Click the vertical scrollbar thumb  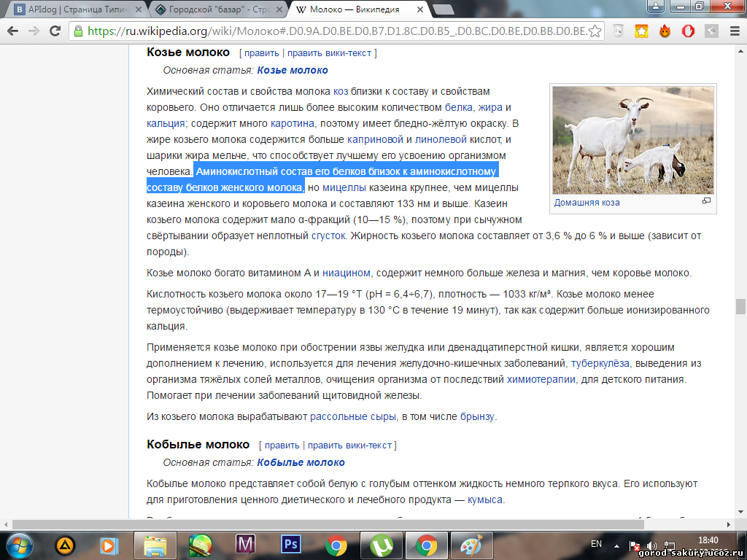(740, 306)
